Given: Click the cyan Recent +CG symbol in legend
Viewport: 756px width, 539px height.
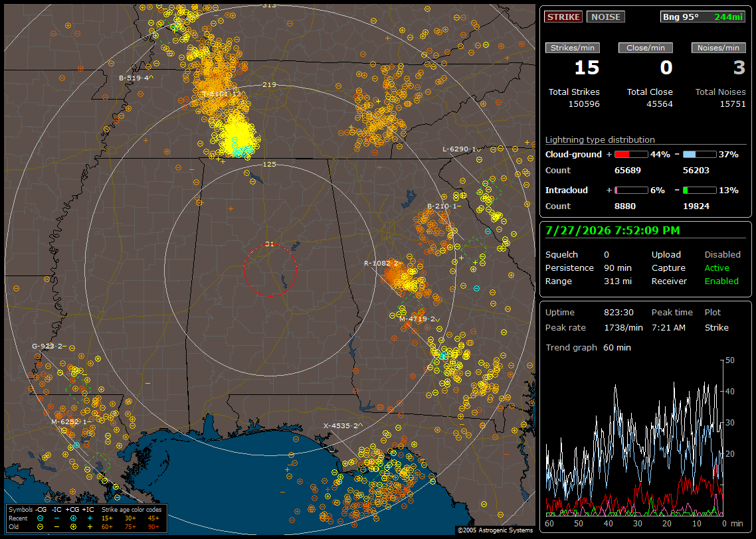Looking at the screenshot, I should (x=73, y=518).
